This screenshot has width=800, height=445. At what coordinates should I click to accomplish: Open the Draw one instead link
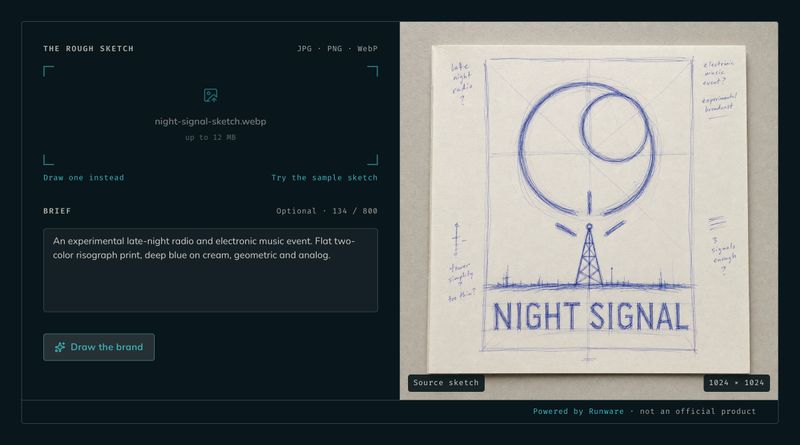84,178
